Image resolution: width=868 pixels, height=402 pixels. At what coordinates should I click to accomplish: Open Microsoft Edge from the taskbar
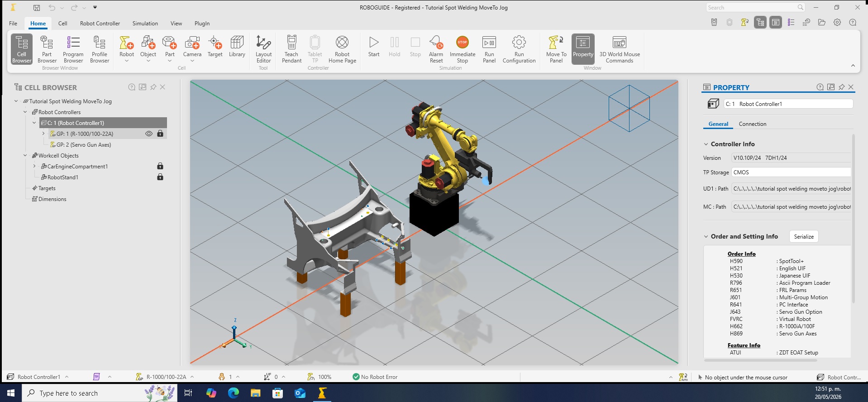[x=233, y=393]
